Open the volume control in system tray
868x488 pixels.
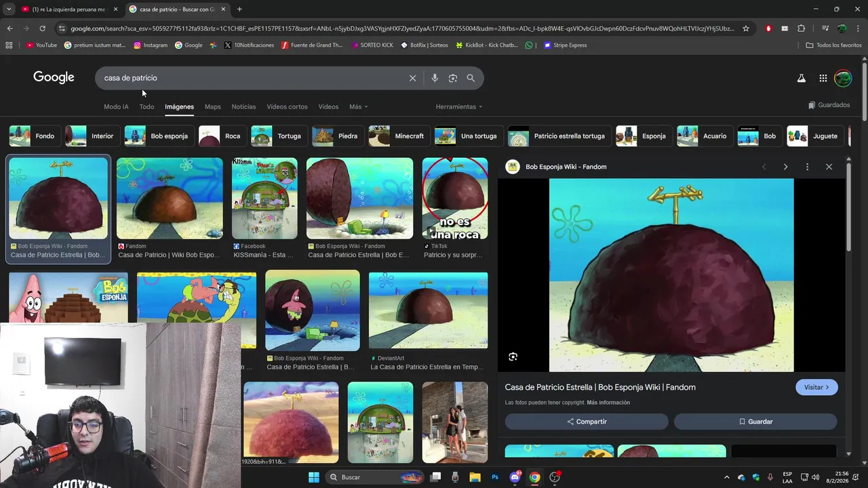point(815,477)
